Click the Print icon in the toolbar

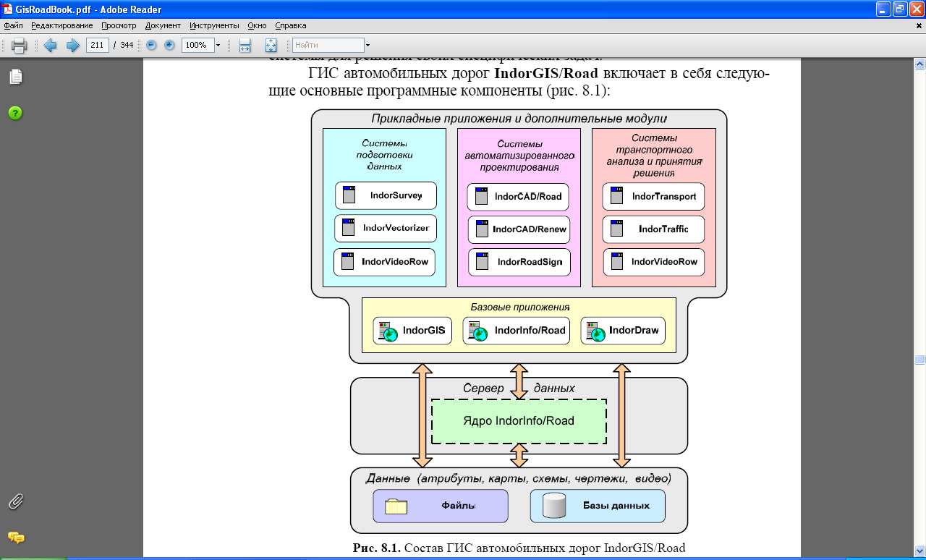(20, 46)
